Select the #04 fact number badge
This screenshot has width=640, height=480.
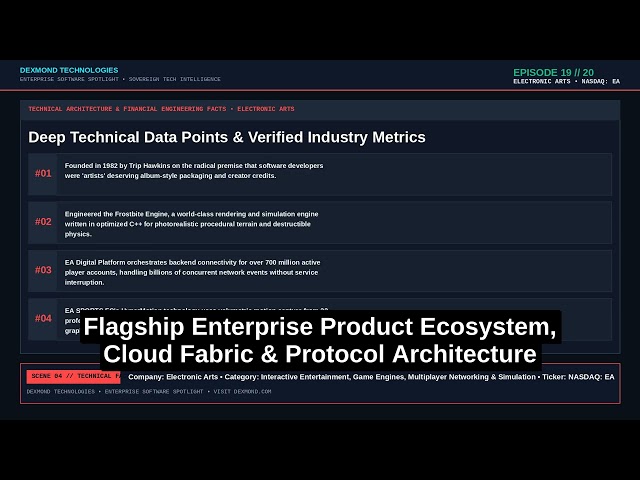point(43,318)
